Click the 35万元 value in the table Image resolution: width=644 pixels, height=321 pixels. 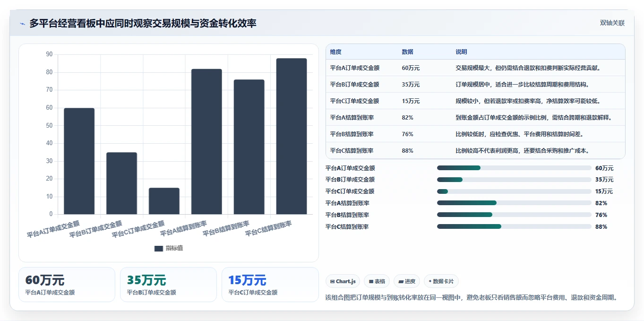coord(411,85)
